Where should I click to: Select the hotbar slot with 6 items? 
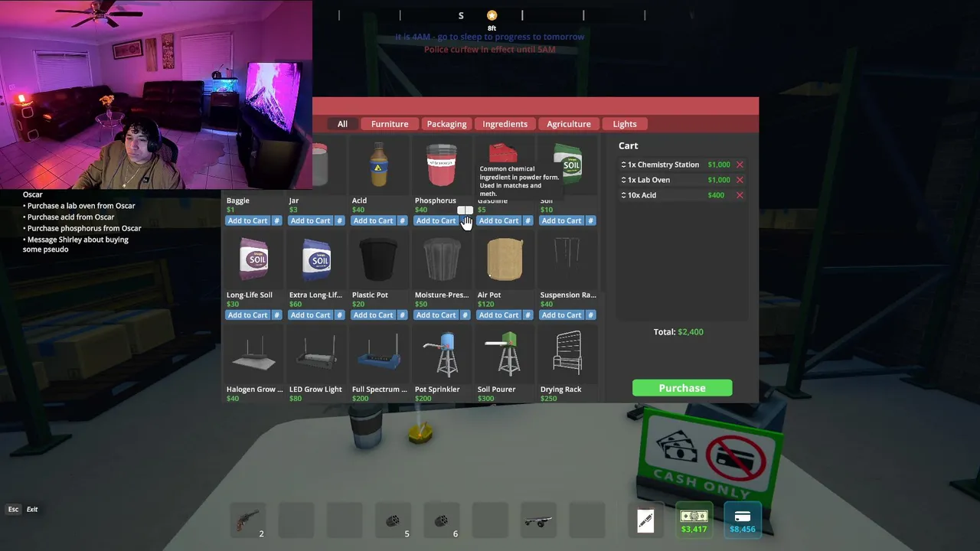click(442, 520)
